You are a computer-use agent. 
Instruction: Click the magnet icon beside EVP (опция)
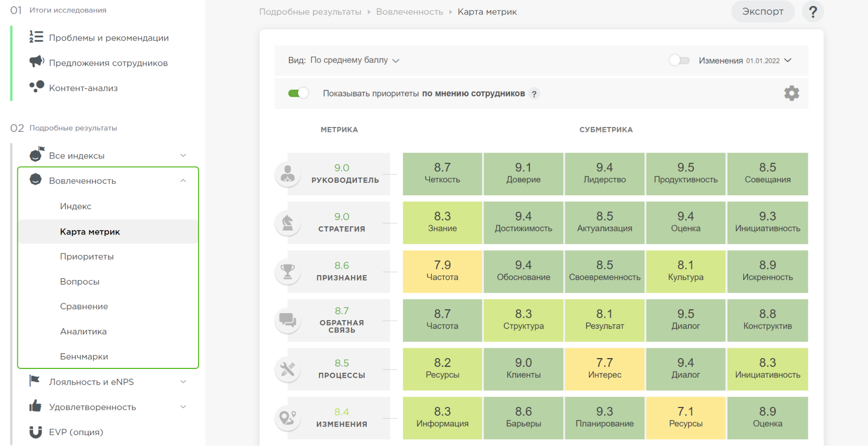pos(35,432)
